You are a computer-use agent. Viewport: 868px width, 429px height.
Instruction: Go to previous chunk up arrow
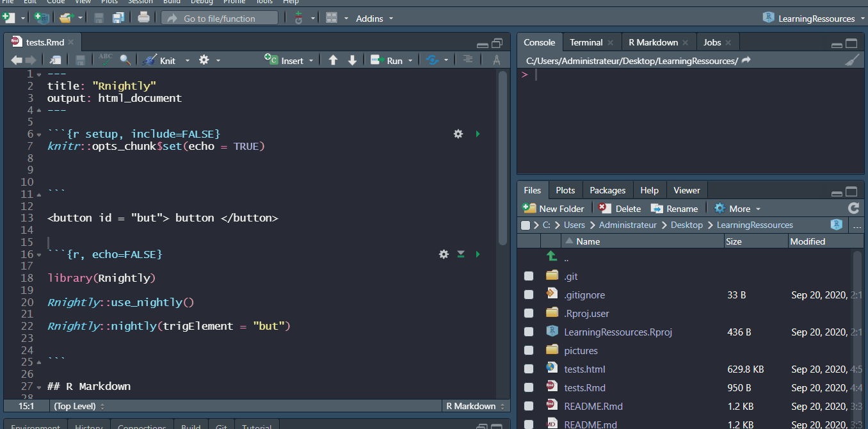333,60
